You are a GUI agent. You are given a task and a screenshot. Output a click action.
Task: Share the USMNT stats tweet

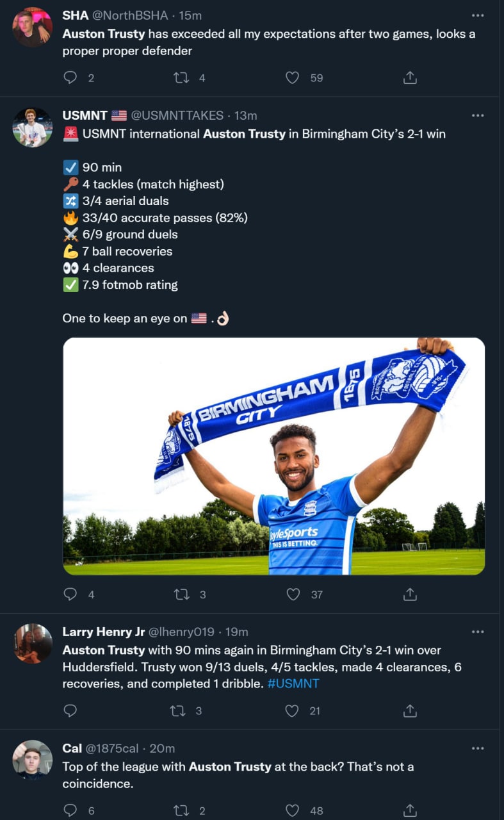pos(410,594)
